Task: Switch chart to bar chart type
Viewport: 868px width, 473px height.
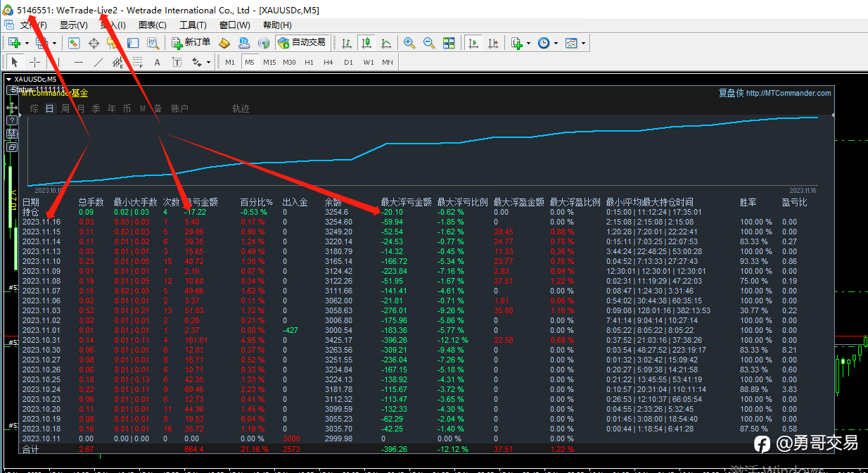Action: (347, 43)
